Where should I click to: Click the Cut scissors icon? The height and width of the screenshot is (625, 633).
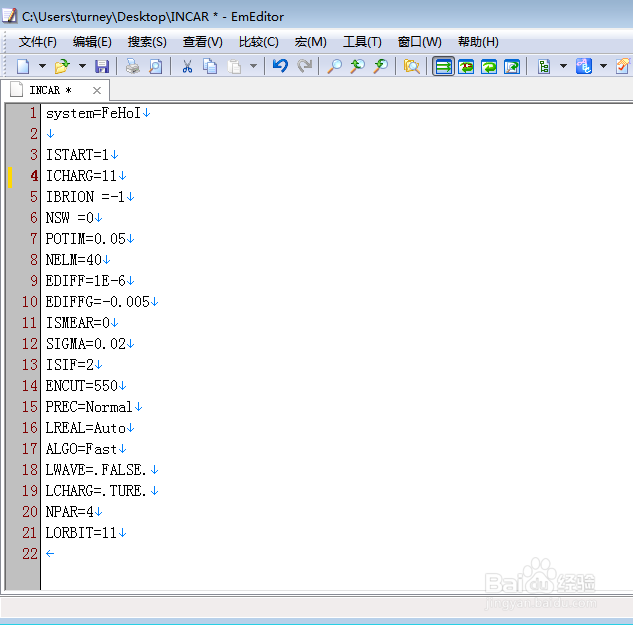pos(187,66)
